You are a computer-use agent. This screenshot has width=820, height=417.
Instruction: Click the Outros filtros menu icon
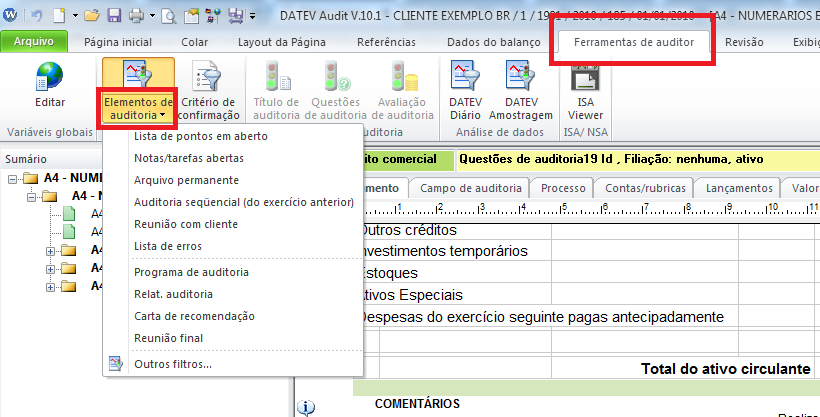point(116,364)
